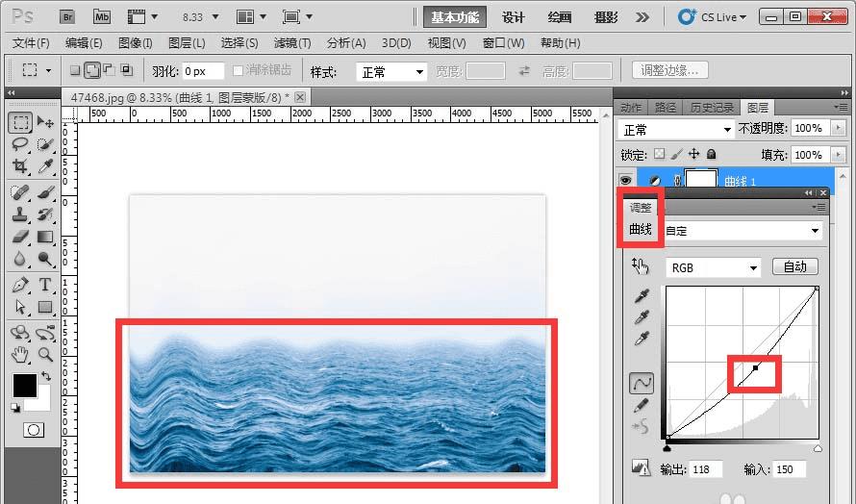Select the Eraser tool
Image resolution: width=856 pixels, height=504 pixels.
(x=20, y=237)
